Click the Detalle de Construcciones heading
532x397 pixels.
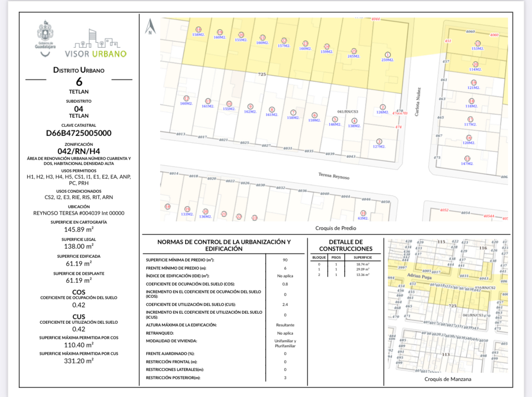(x=345, y=245)
